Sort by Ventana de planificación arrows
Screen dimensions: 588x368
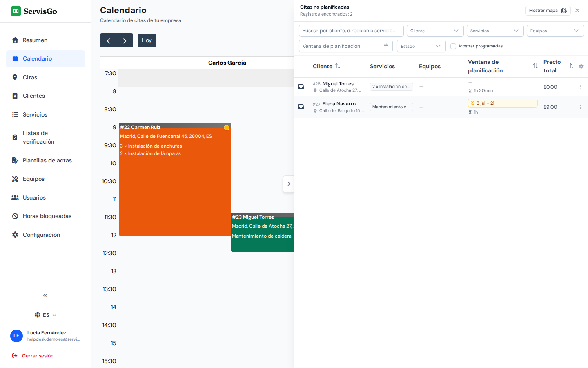coord(535,66)
